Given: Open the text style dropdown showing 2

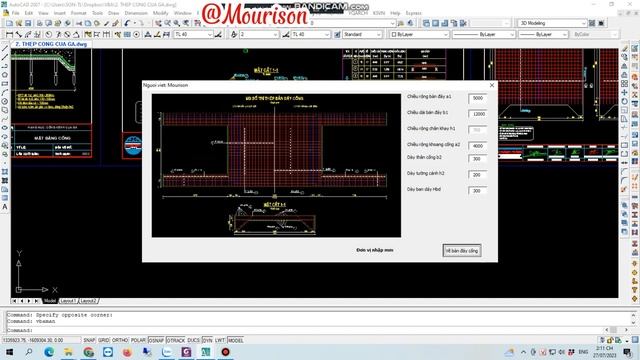Looking at the screenshot, I should pos(259,35).
